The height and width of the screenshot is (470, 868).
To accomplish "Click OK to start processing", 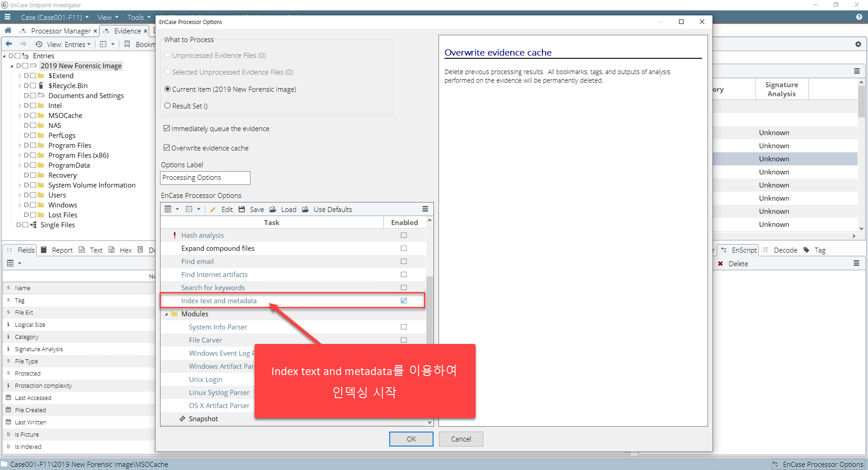I will tap(411, 439).
